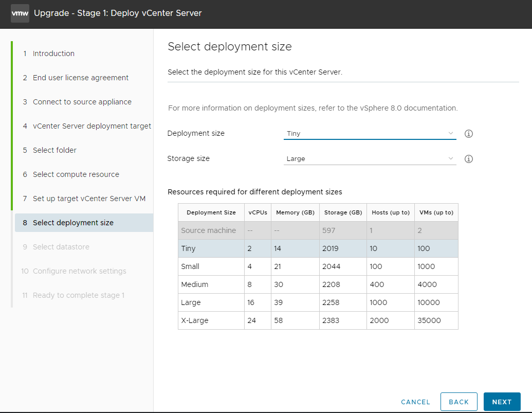Click the Next button
Image resolution: width=532 pixels, height=413 pixels.
tap(502, 402)
